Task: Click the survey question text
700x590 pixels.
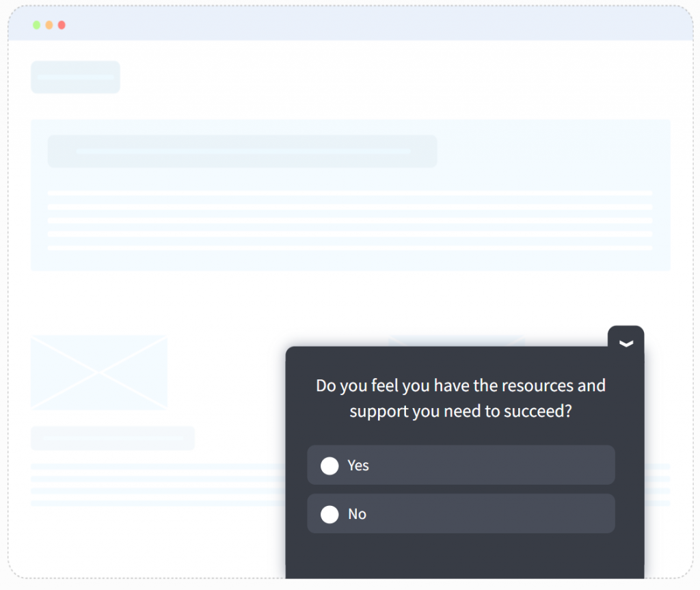Action: point(461,398)
